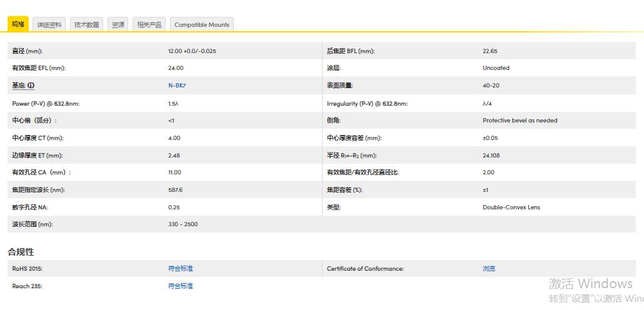Switch to the 详细资料 tab
644x310 pixels.
click(49, 24)
